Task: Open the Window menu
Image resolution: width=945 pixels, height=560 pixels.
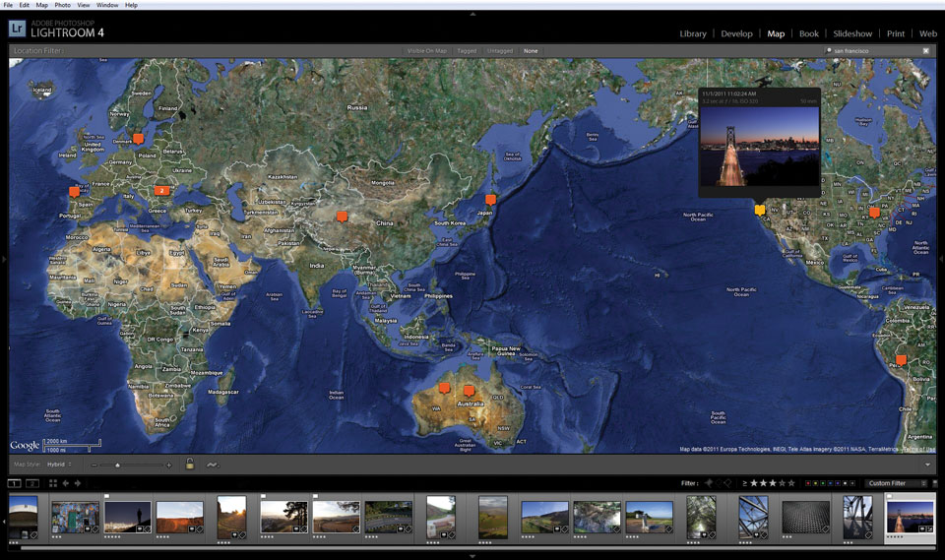Action: point(107,5)
